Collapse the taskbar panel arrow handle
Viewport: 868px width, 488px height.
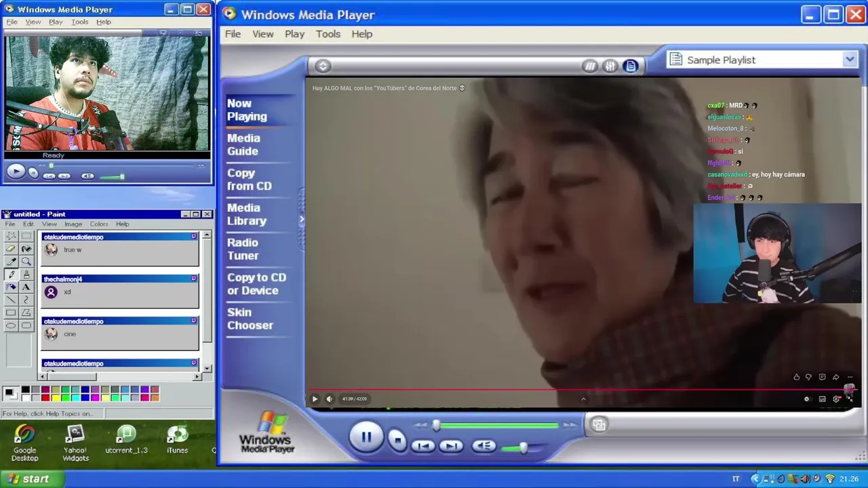click(302, 219)
